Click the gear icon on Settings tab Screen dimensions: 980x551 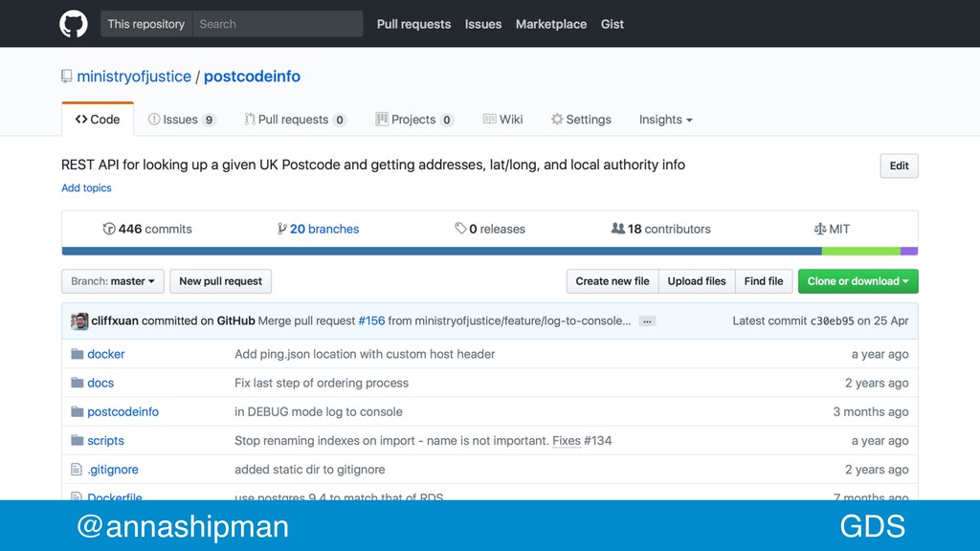pos(557,119)
